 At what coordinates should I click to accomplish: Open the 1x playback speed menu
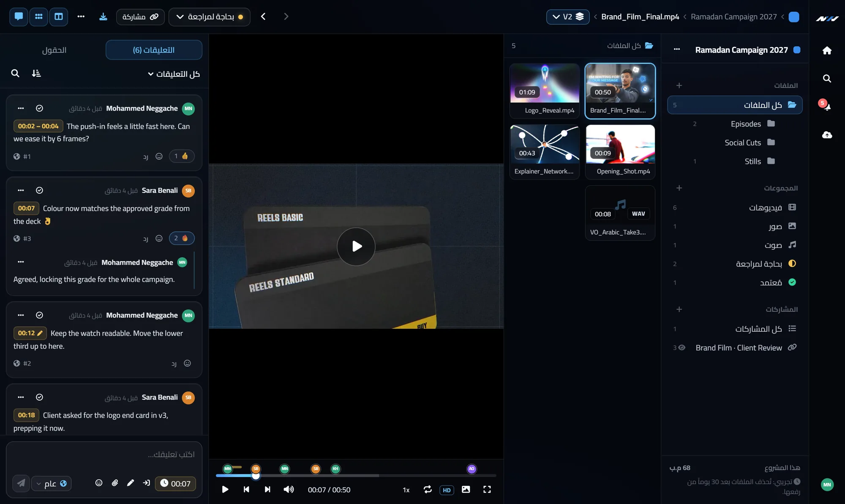[406, 490]
